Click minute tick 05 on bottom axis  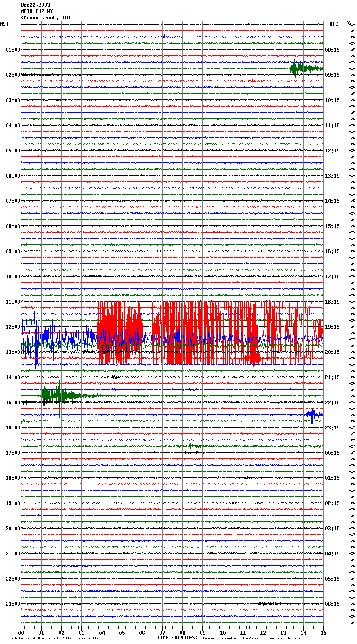(122, 633)
